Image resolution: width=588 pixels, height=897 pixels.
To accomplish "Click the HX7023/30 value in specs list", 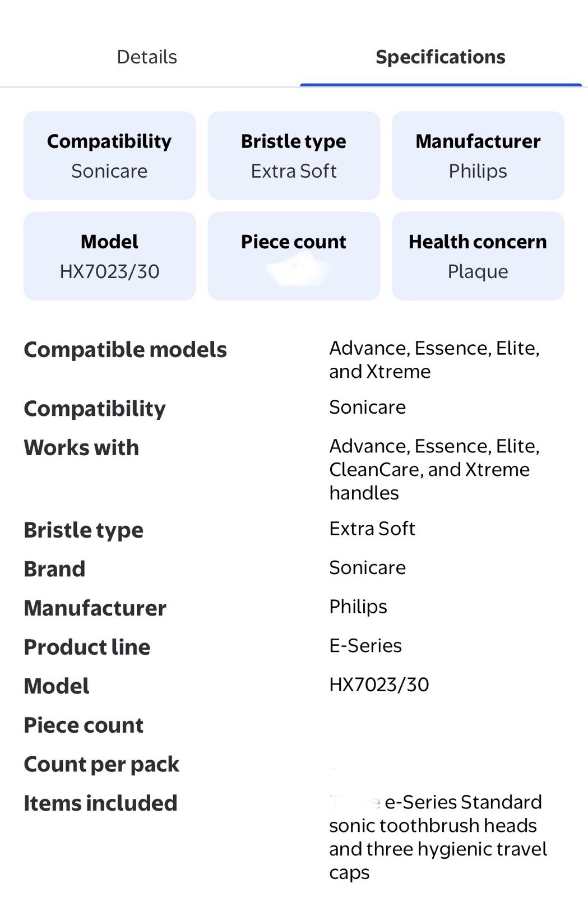I will [379, 685].
